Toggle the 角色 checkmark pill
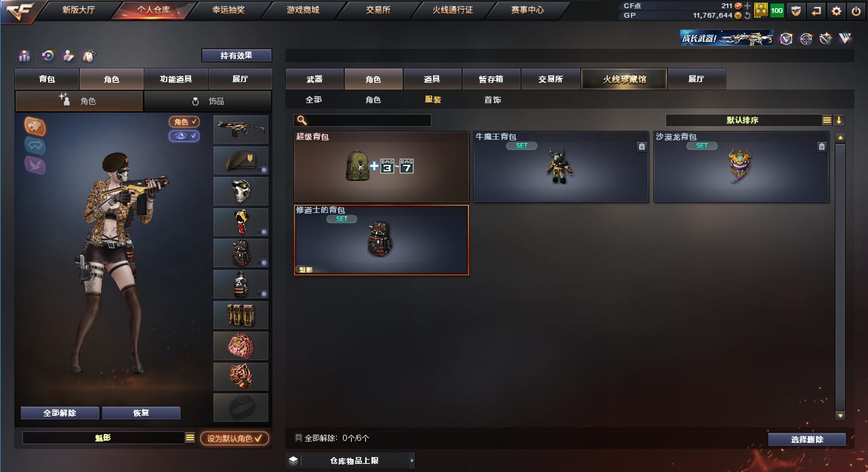868x472 pixels. [184, 122]
